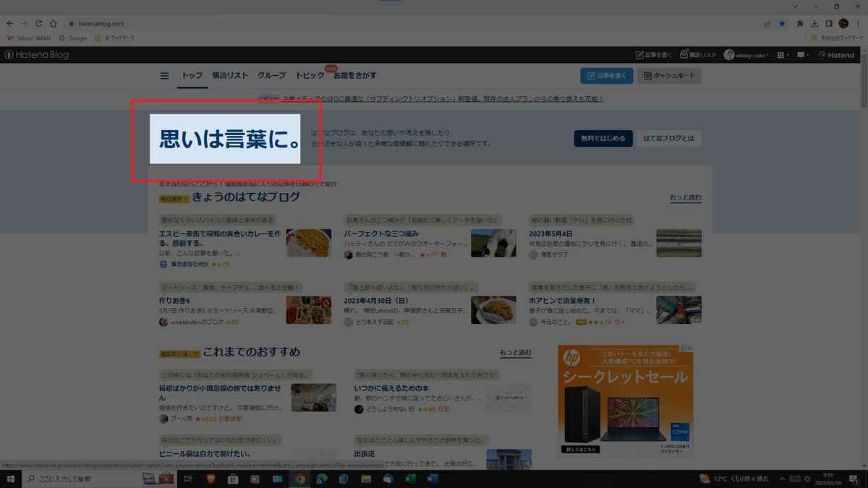The image size is (868, 488).
Task: Open the article 作りおき6
Action: pyautogui.click(x=174, y=300)
